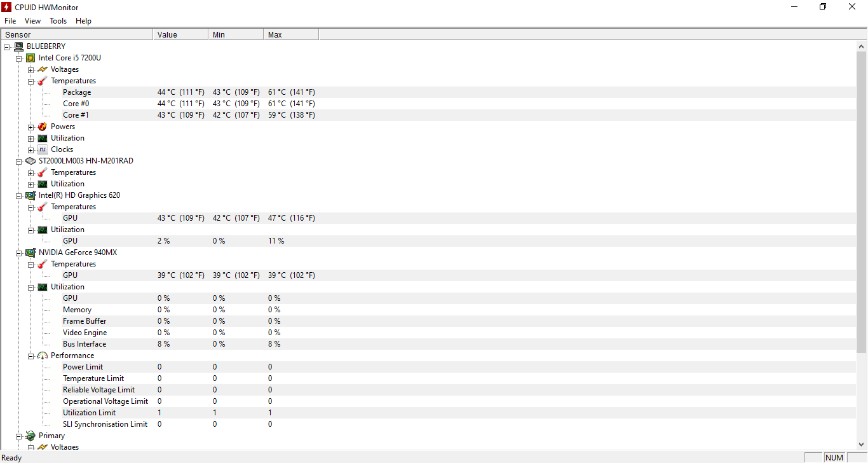Click the ST2000LM003 hard drive icon
868x463 pixels.
tap(31, 161)
